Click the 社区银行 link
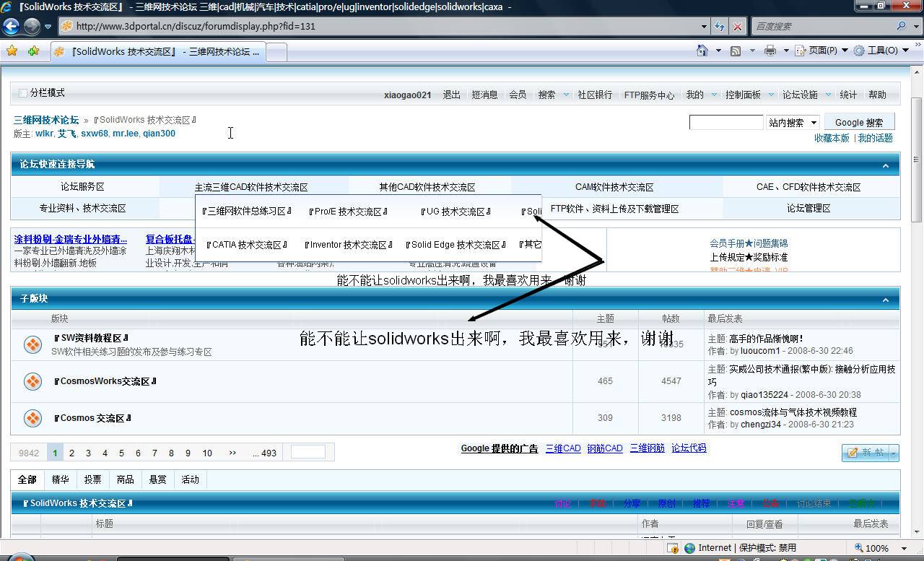This screenshot has width=924, height=561. 595,95
